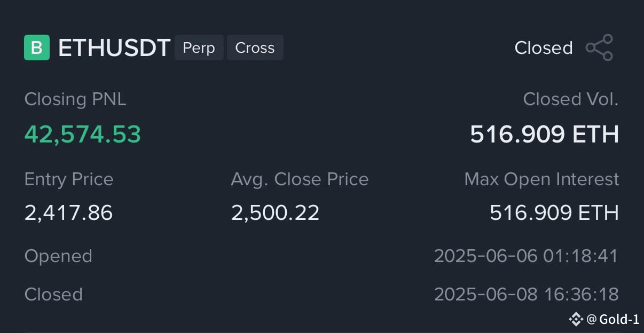Click the Avg. Close Price label

click(300, 179)
